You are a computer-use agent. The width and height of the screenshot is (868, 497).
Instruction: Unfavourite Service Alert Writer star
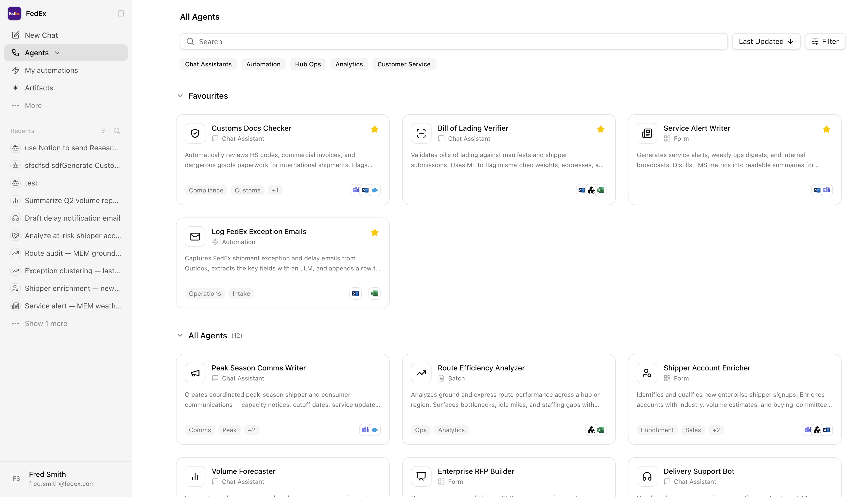tap(826, 129)
